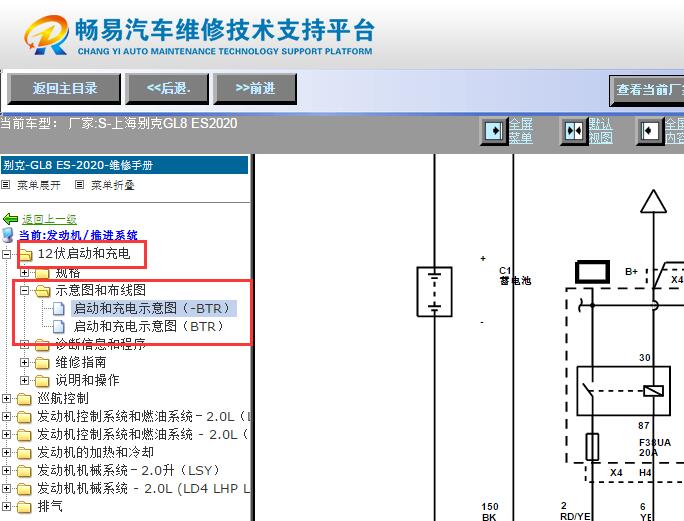684x521 pixels.
Task: Select 发动机机械系统 - 2.0L (LD4 LHP label
Action: pos(144,488)
